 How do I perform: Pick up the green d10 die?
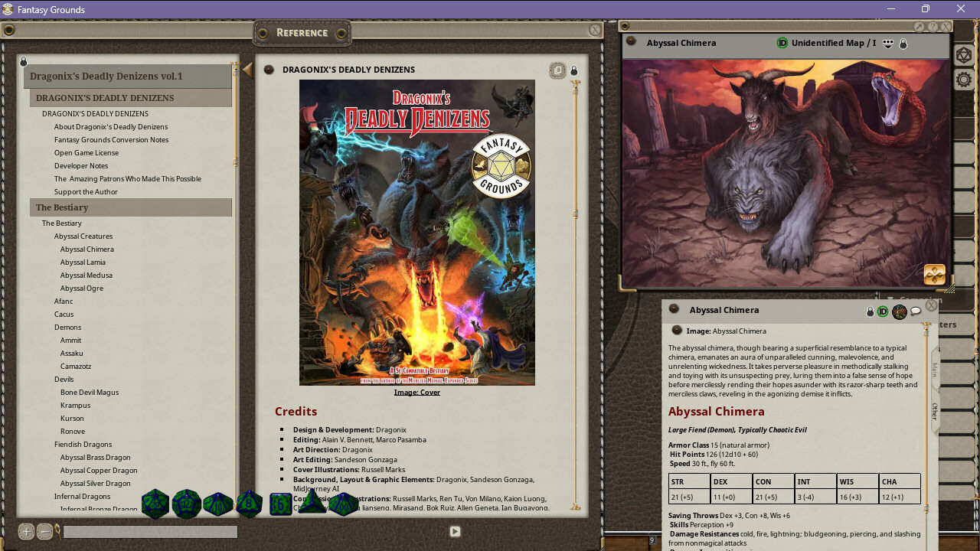coord(218,504)
